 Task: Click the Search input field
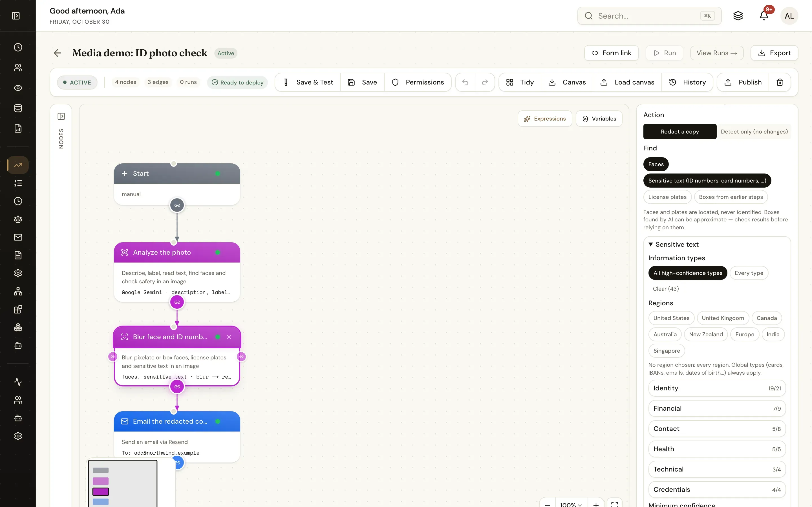(649, 16)
